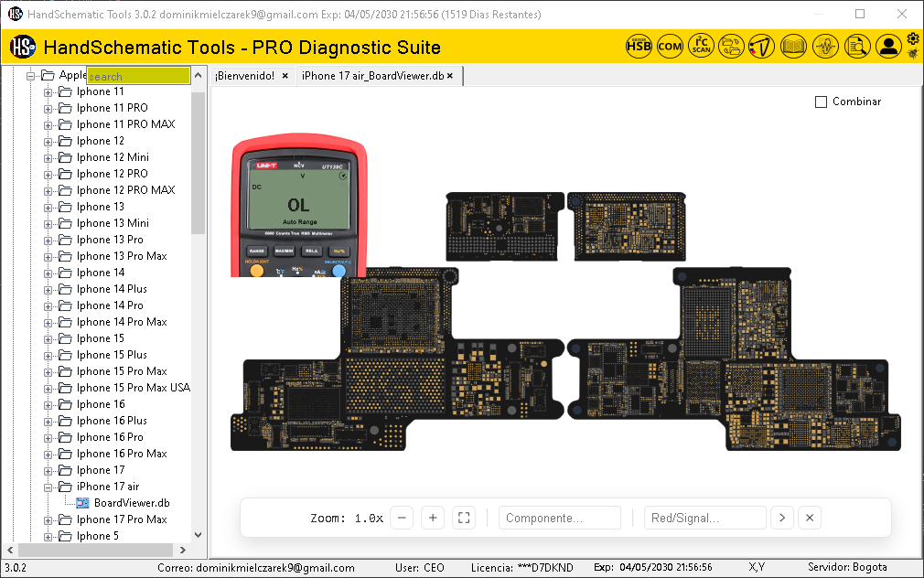Open the waveform oscilloscope icon

click(825, 46)
